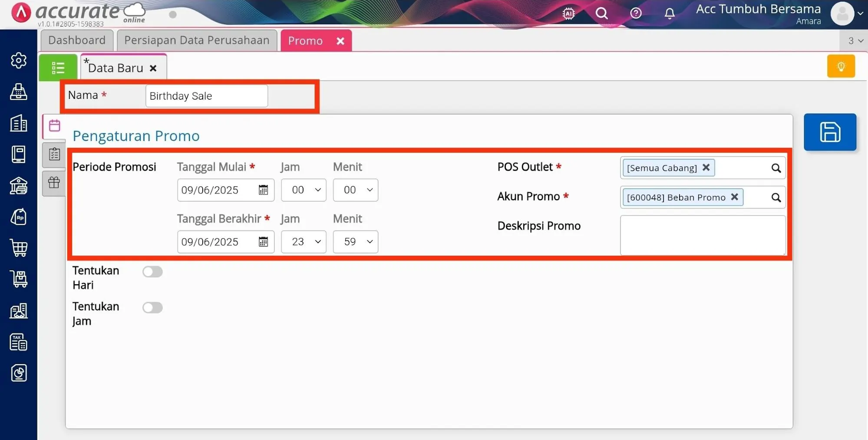Open the reports pie chart icon

click(19, 373)
